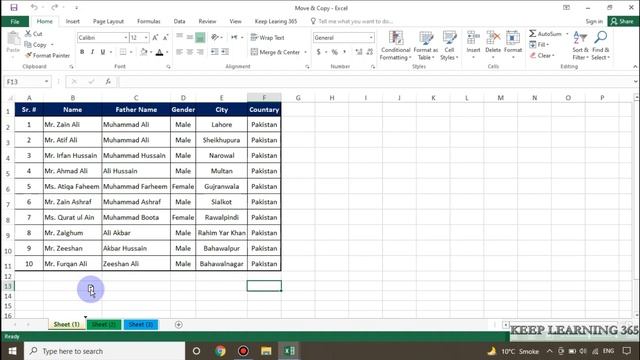Image resolution: width=640 pixels, height=360 pixels.
Task: Toggle Align Right alignment
Action: coord(200,52)
